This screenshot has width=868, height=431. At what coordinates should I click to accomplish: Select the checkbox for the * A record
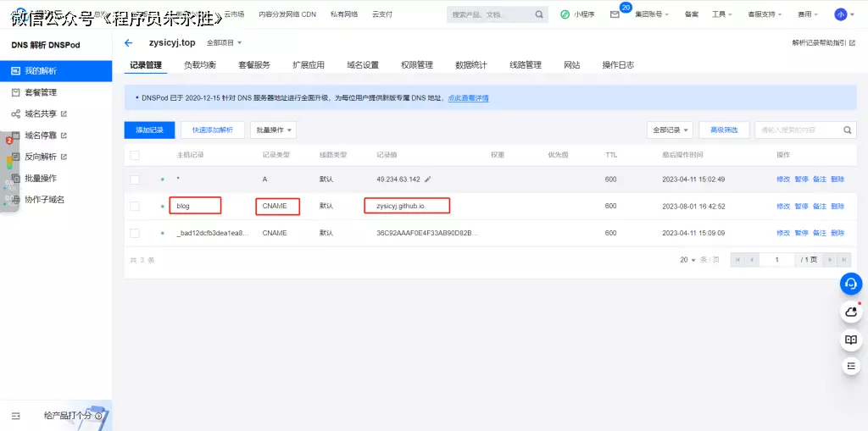(x=134, y=180)
